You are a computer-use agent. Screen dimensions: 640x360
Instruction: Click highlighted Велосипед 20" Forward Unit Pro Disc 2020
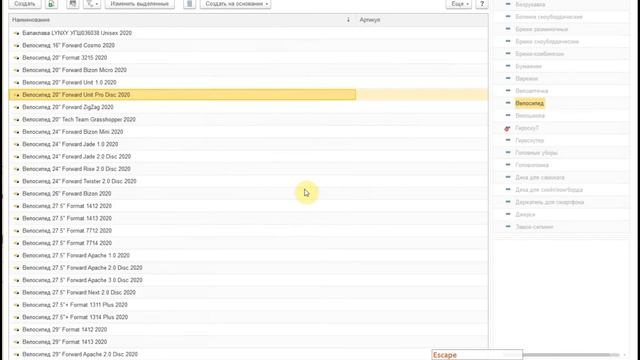[x=248, y=95]
